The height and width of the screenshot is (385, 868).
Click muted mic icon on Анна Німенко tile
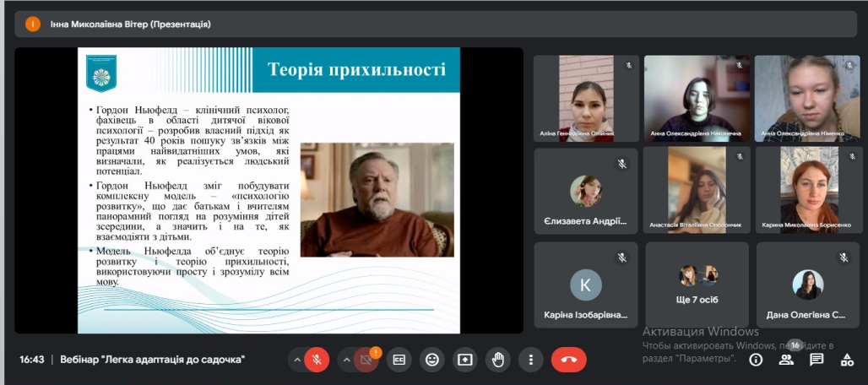(849, 65)
